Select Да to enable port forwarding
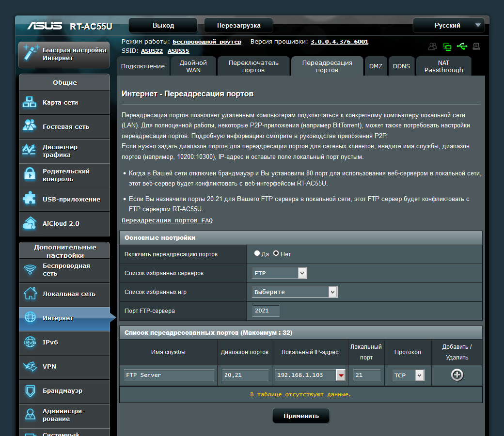 pos(257,253)
